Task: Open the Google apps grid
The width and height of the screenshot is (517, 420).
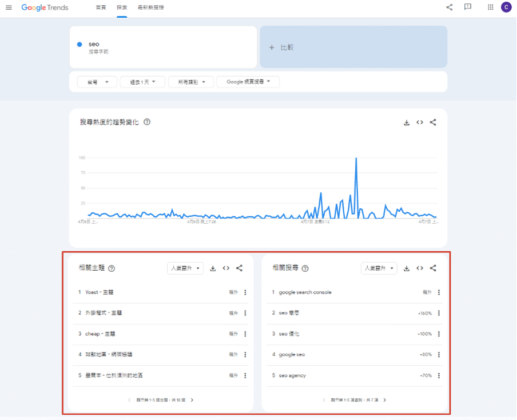Action: (x=491, y=7)
